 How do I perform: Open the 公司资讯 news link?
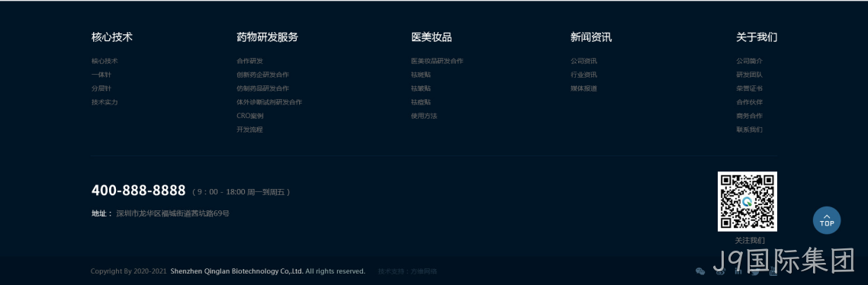coord(584,61)
